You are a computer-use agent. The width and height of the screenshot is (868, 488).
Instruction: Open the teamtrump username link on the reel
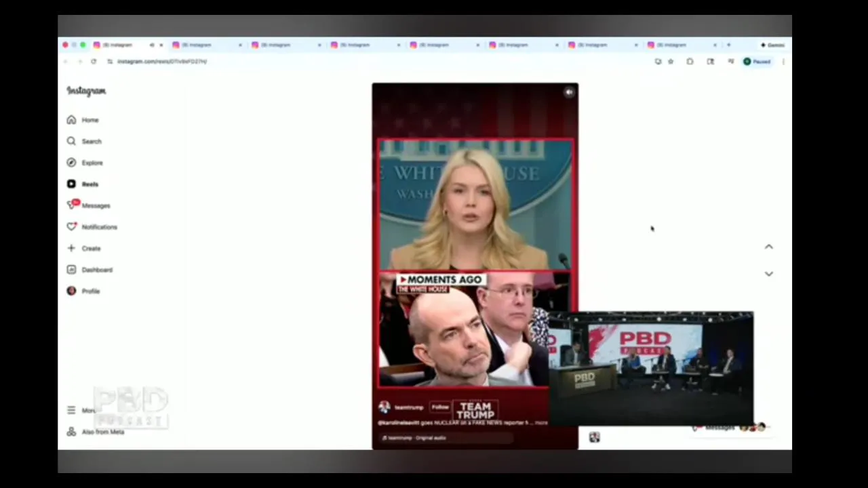(x=409, y=407)
